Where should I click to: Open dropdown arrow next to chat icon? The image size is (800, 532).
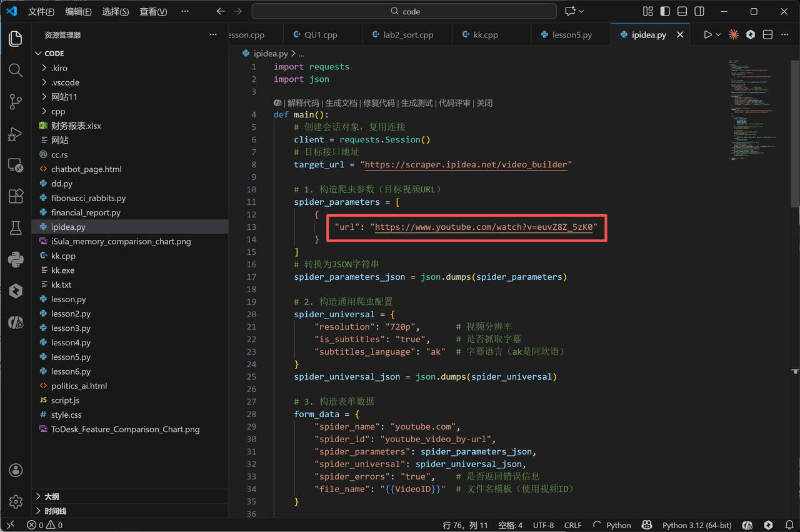click(x=581, y=11)
